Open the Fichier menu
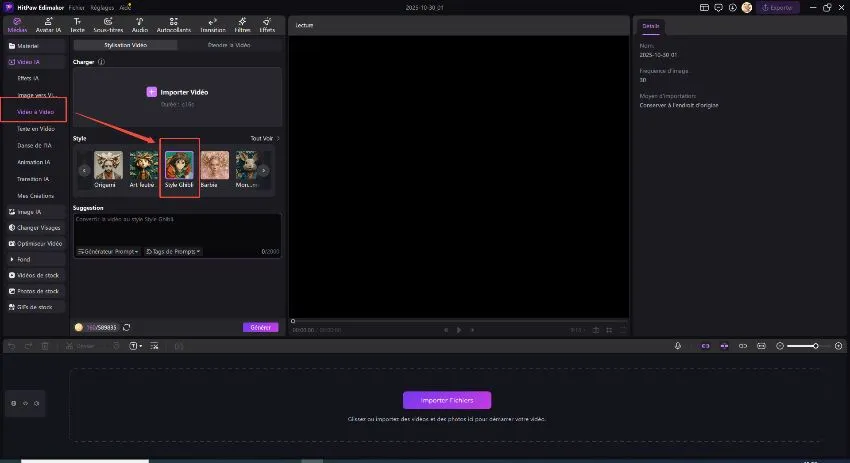Screen dimensions: 850x463 (77, 6)
